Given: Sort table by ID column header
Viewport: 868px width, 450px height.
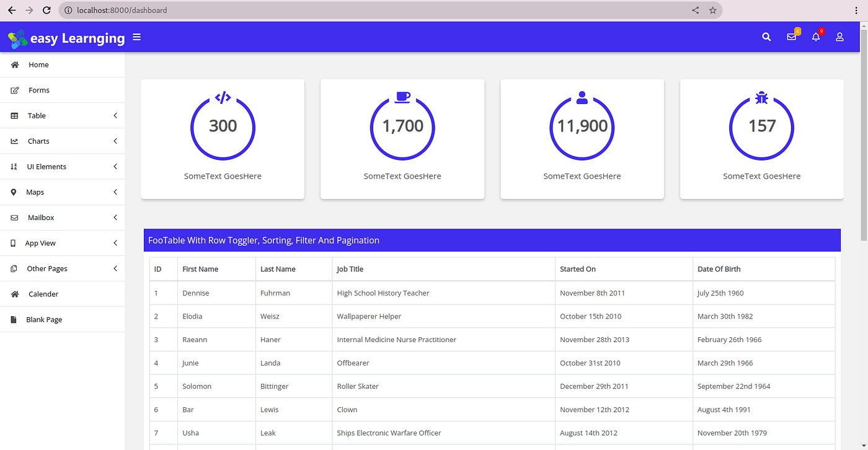Looking at the screenshot, I should pyautogui.click(x=164, y=269).
